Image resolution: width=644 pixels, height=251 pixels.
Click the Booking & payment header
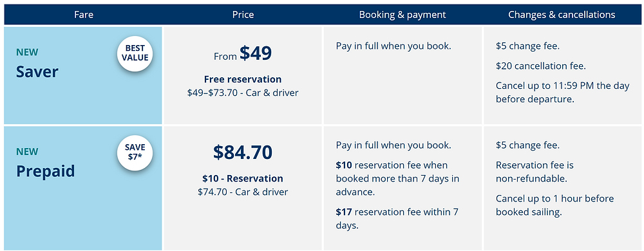[402, 15]
